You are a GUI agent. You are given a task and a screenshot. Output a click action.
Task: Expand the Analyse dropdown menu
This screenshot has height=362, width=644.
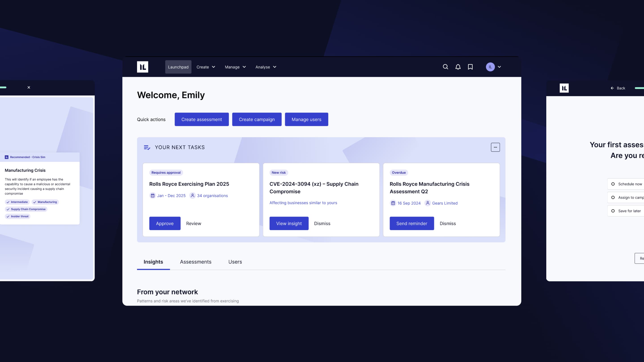point(265,67)
